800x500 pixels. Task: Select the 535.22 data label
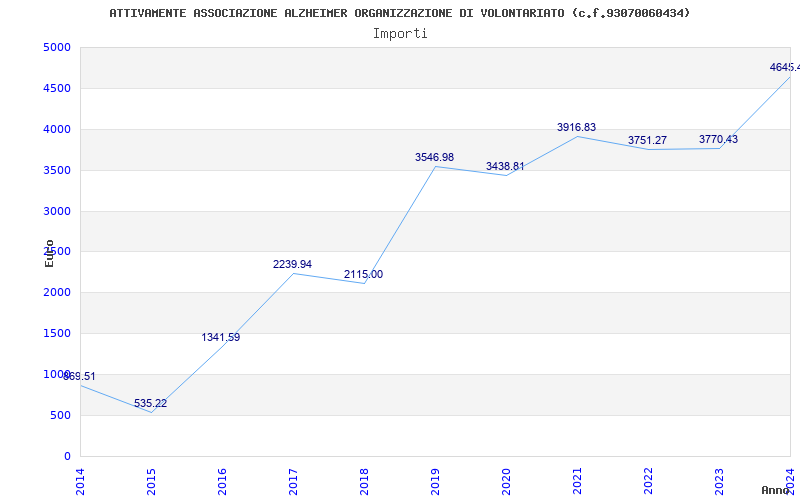tap(151, 403)
